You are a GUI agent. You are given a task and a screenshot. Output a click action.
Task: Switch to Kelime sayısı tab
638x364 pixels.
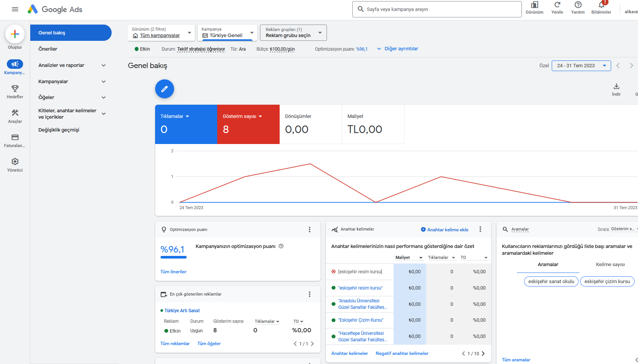pos(610,265)
